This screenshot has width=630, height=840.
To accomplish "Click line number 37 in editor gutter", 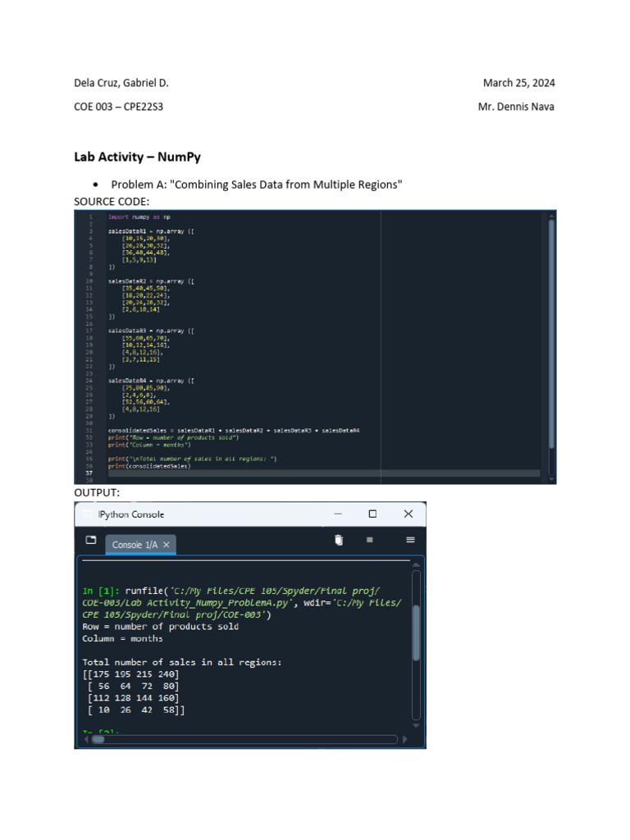I will (x=89, y=473).
